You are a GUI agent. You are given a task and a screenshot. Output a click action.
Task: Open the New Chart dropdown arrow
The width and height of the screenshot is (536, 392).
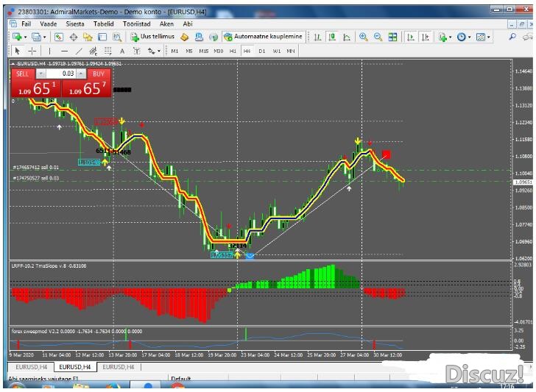(x=25, y=38)
